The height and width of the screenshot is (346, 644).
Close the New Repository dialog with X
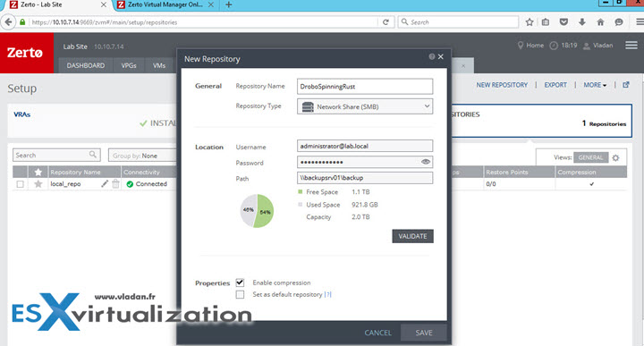pyautogui.click(x=441, y=56)
